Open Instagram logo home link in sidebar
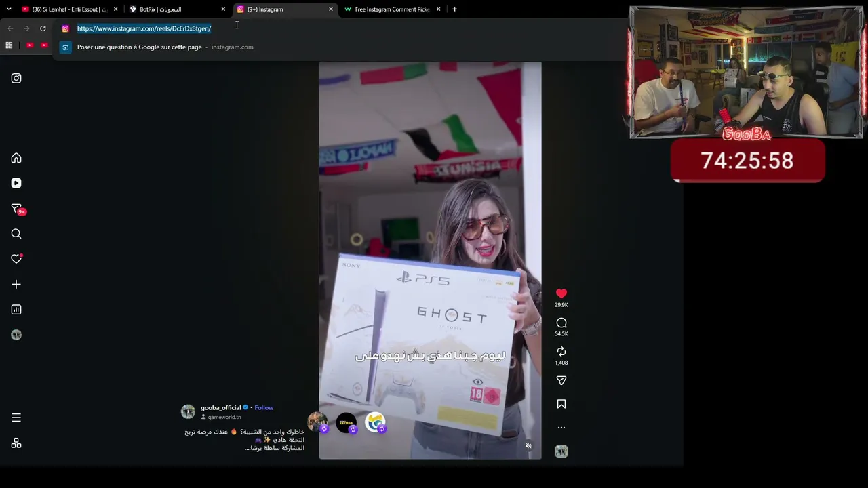This screenshot has height=488, width=868. [x=16, y=78]
